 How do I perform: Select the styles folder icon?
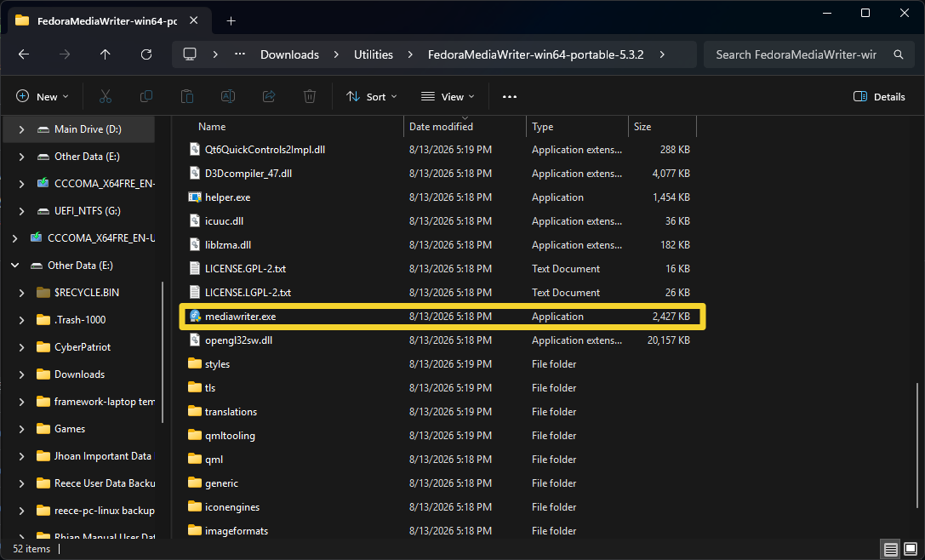(x=195, y=363)
